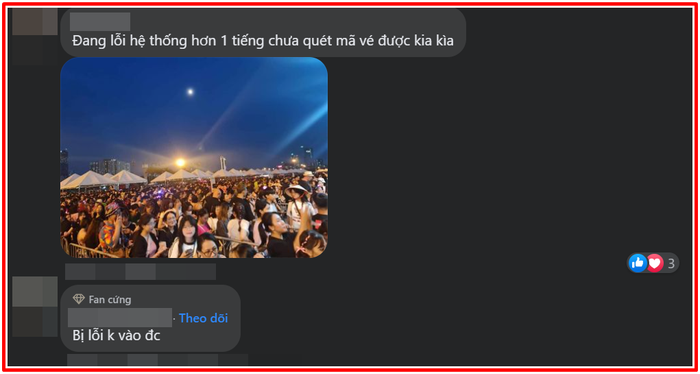Click the moon in the attached night photo

point(190,92)
